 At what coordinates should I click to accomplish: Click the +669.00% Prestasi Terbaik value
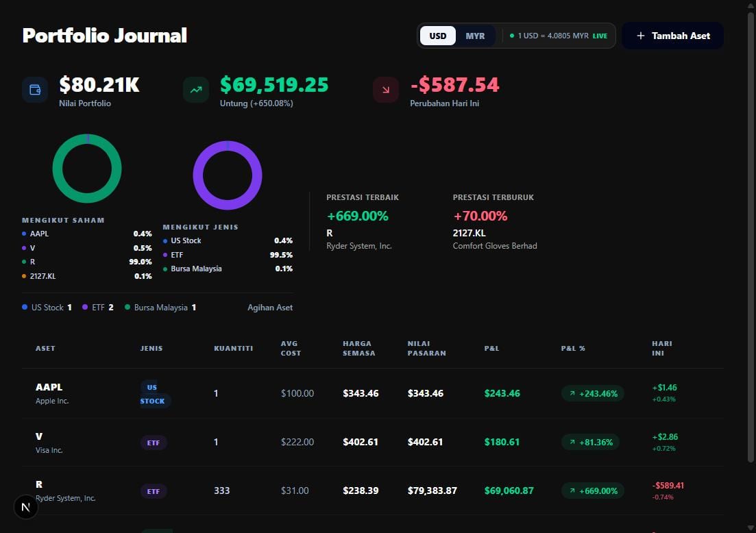(x=357, y=216)
